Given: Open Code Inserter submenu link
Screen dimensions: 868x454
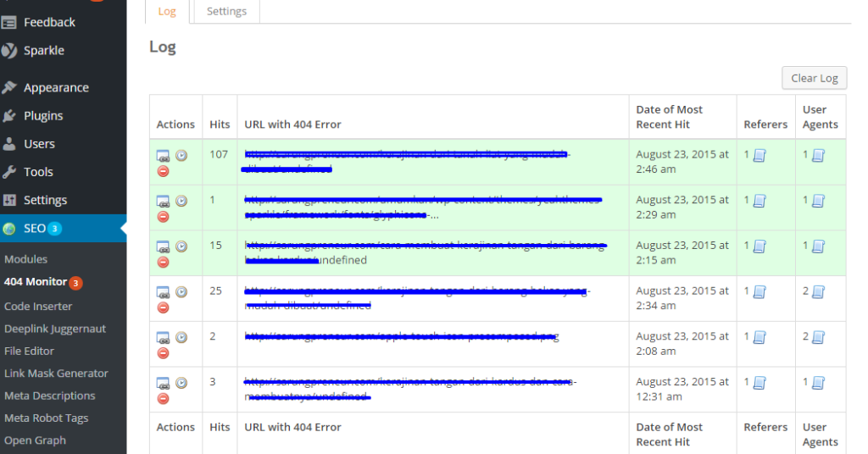Looking at the screenshot, I should 38,306.
